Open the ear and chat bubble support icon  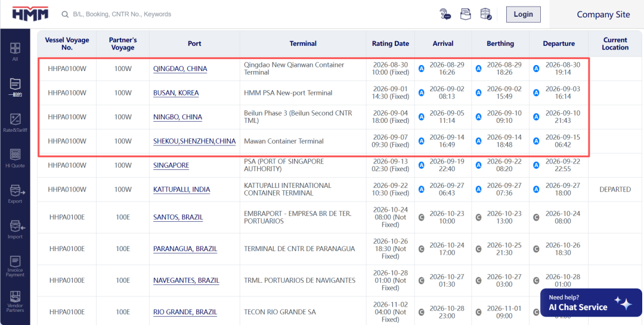coord(445,14)
